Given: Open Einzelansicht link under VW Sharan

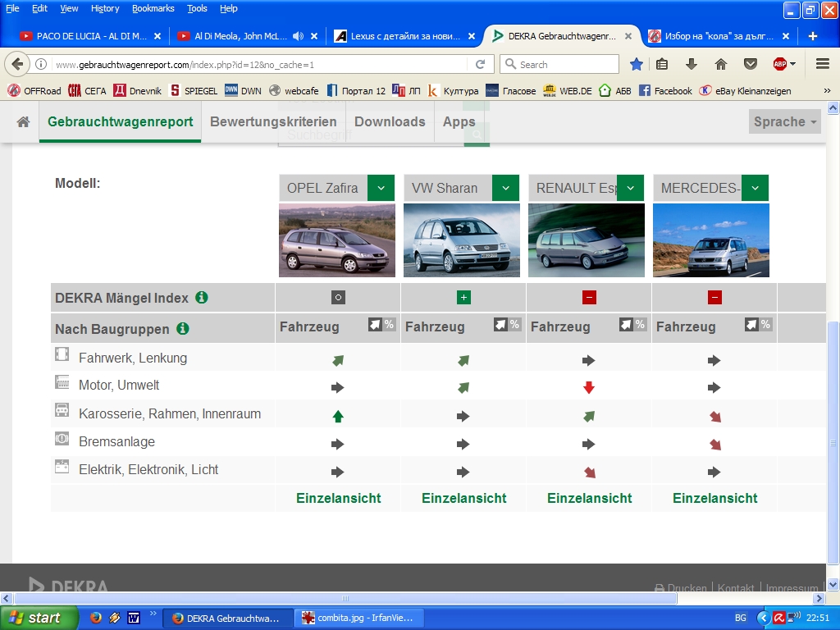Looking at the screenshot, I should point(463,498).
